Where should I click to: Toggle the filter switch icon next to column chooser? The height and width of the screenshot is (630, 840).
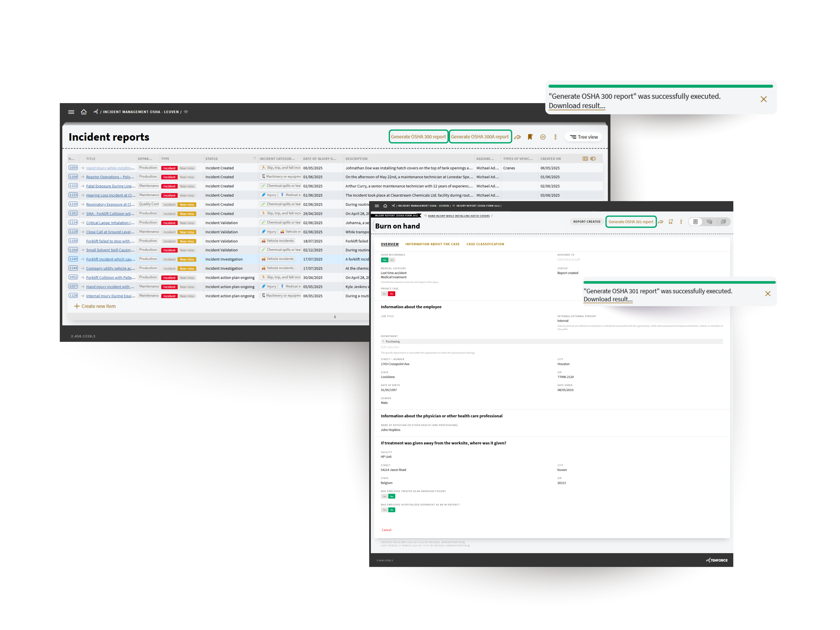(x=593, y=159)
